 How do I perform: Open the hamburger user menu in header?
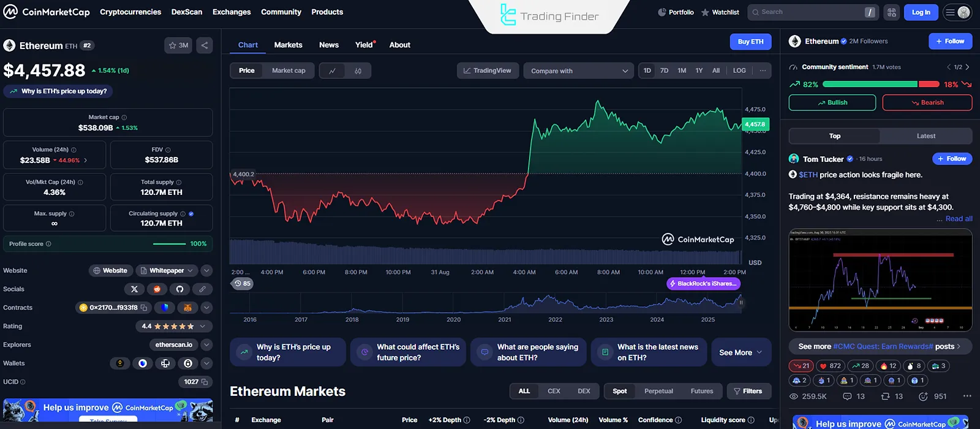tap(957, 12)
